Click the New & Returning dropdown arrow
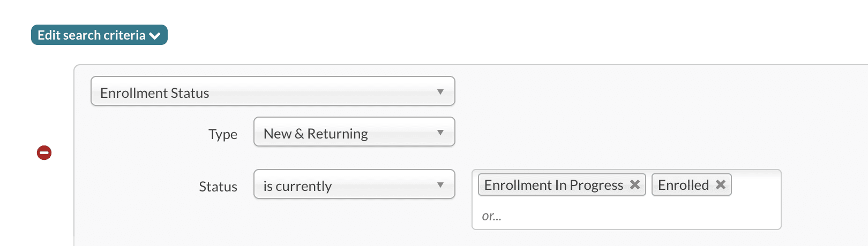Viewport: 868px width, 246px height. pyautogui.click(x=440, y=133)
